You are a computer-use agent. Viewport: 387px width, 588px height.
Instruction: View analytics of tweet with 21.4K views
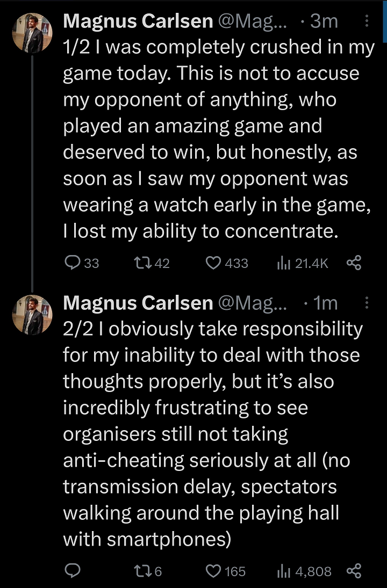tap(283, 263)
